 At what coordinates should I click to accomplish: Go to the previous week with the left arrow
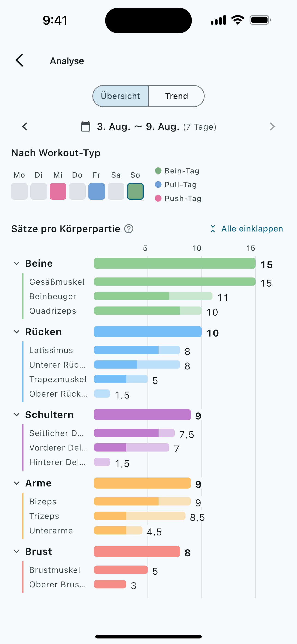(x=25, y=126)
